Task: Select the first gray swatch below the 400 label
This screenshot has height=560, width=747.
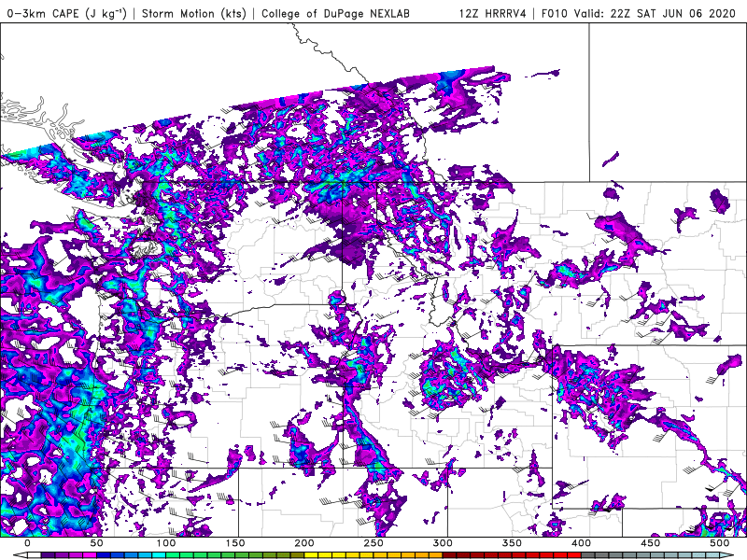Action: pyautogui.click(x=588, y=554)
